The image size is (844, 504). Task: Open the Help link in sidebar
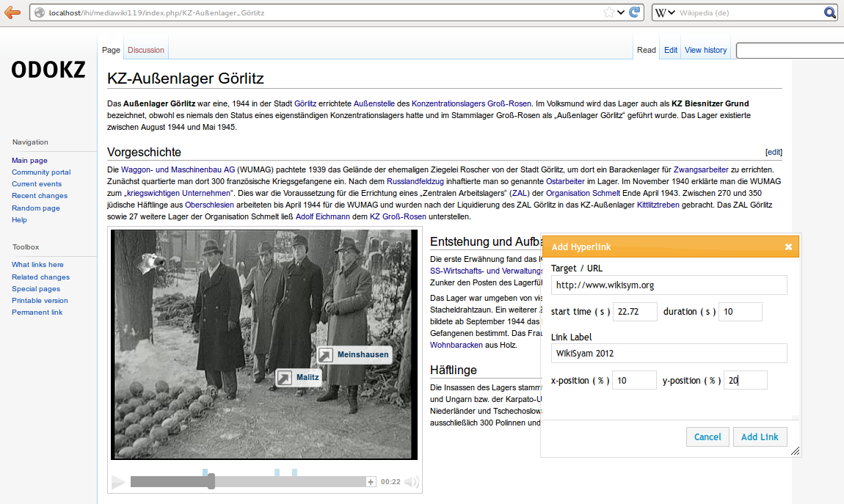click(x=19, y=220)
